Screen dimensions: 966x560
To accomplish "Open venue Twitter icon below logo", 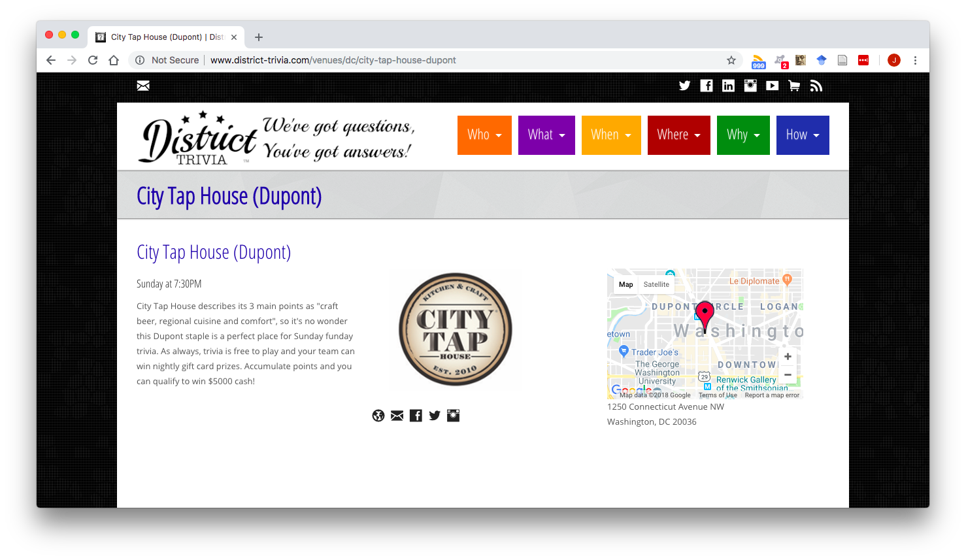I will coord(435,416).
